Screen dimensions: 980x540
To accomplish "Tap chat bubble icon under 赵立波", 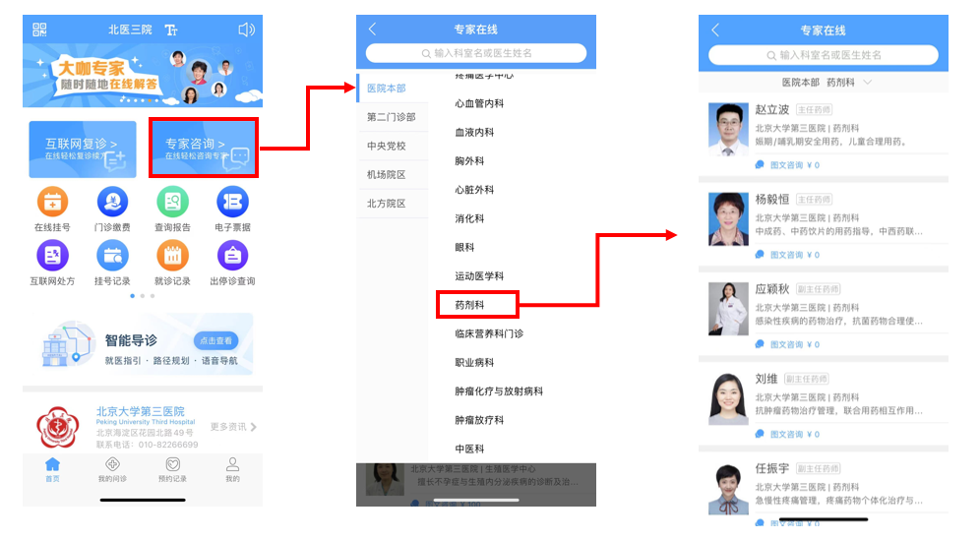I will tap(760, 165).
